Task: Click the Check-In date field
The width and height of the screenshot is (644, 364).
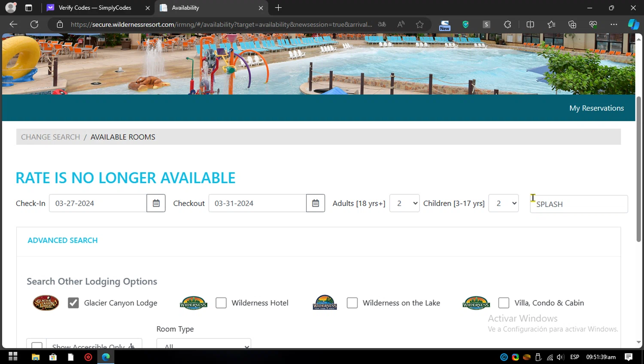Action: point(98,203)
